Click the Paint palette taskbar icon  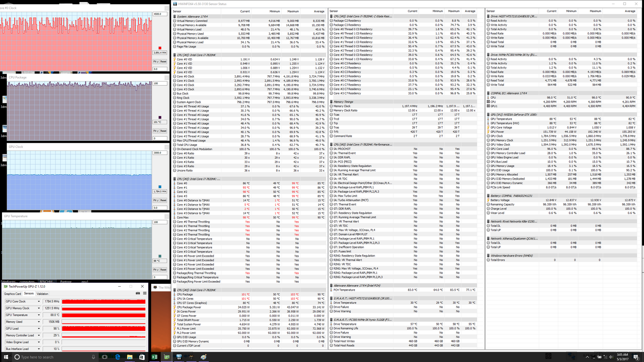click(204, 357)
